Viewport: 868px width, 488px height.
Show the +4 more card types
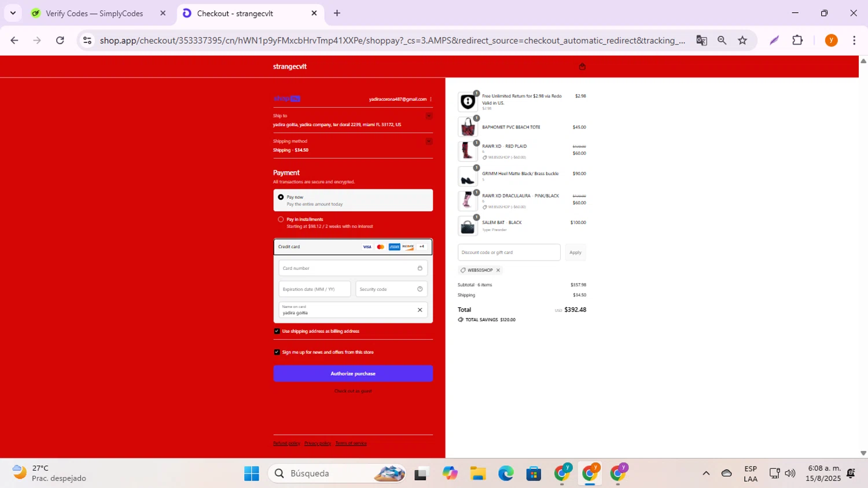422,247
